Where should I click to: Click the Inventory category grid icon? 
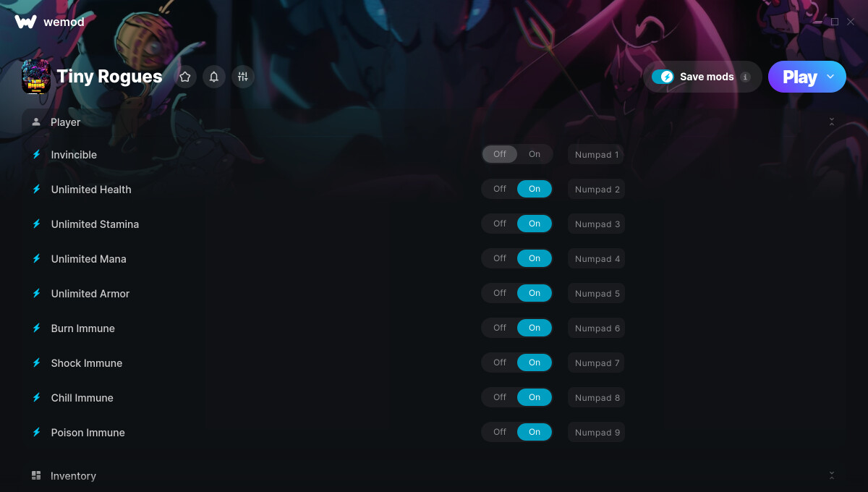point(36,475)
